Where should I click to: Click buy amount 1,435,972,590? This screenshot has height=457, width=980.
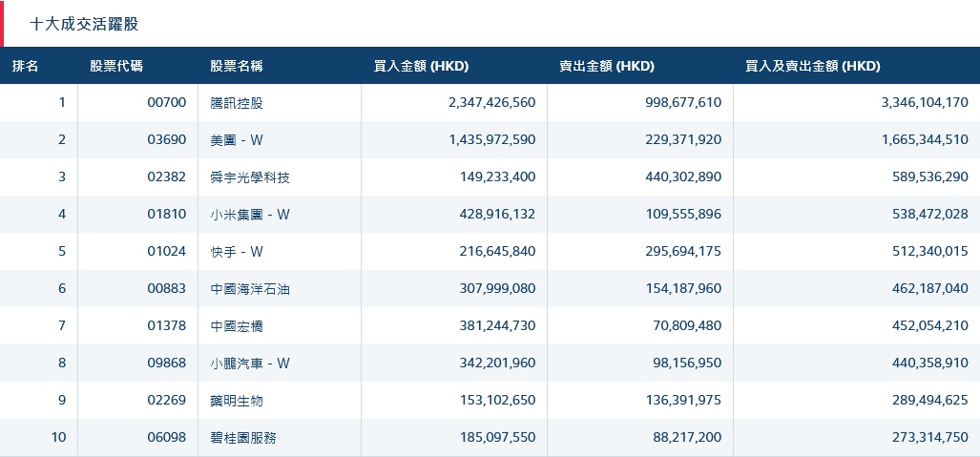[491, 139]
